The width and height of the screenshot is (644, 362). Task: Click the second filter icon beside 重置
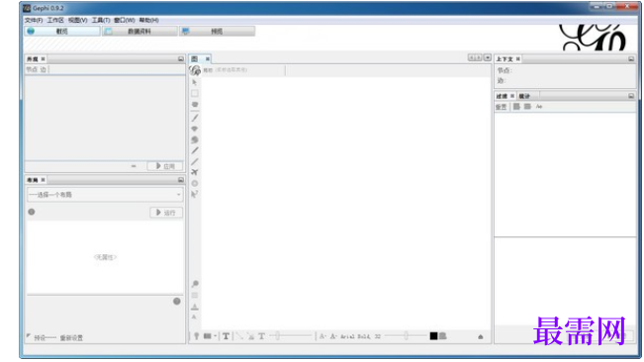pos(528,107)
